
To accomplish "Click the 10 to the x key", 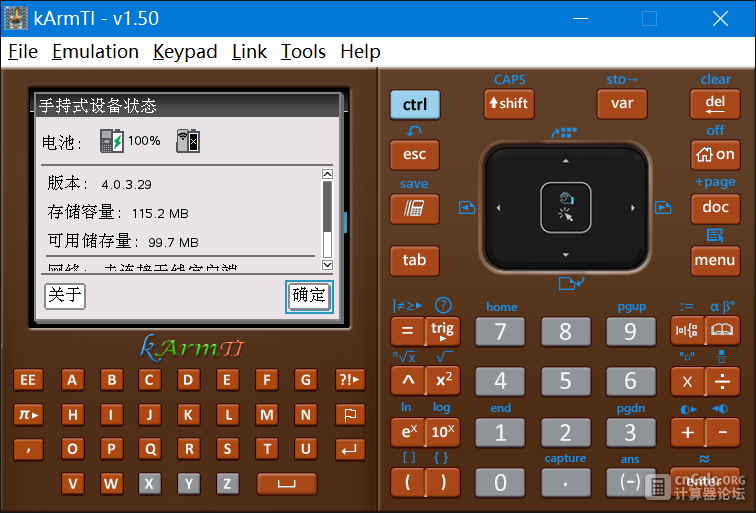I will click(443, 432).
